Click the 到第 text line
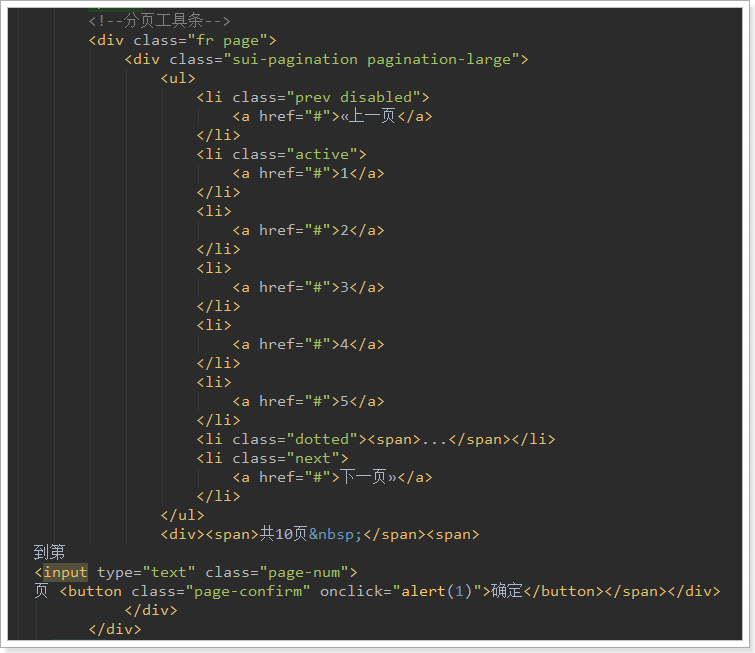Screen dimensions: 755x653 50,553
